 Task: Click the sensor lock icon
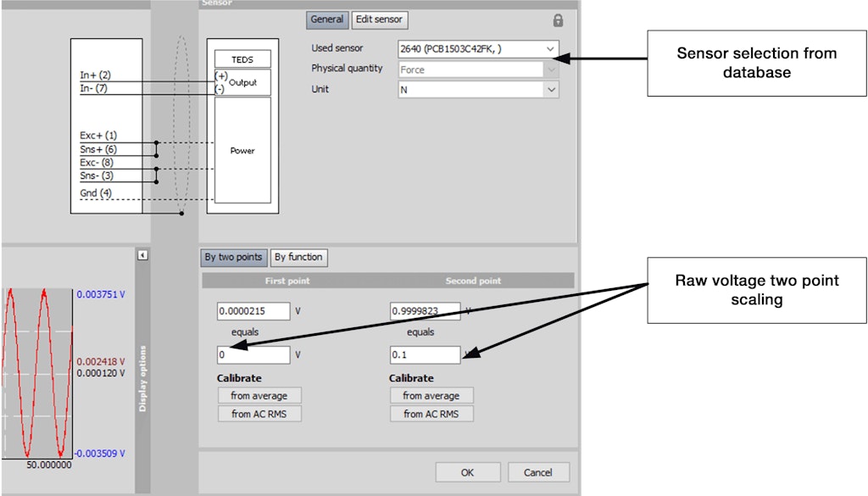pyautogui.click(x=558, y=20)
